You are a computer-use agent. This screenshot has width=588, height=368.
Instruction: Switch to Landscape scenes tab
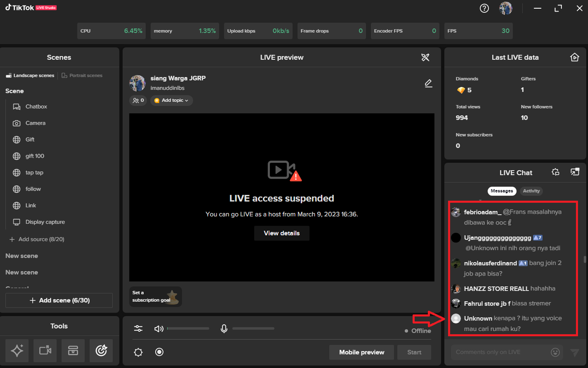[x=30, y=75]
